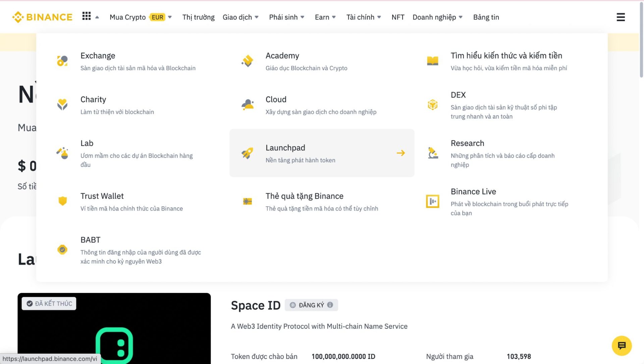
Task: Expand the Tài chính dropdown menu
Action: [363, 17]
